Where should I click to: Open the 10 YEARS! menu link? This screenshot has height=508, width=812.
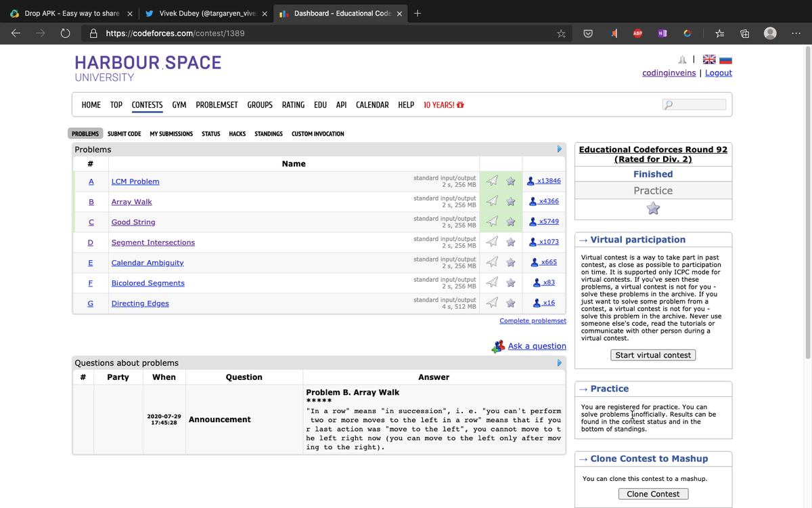[444, 105]
